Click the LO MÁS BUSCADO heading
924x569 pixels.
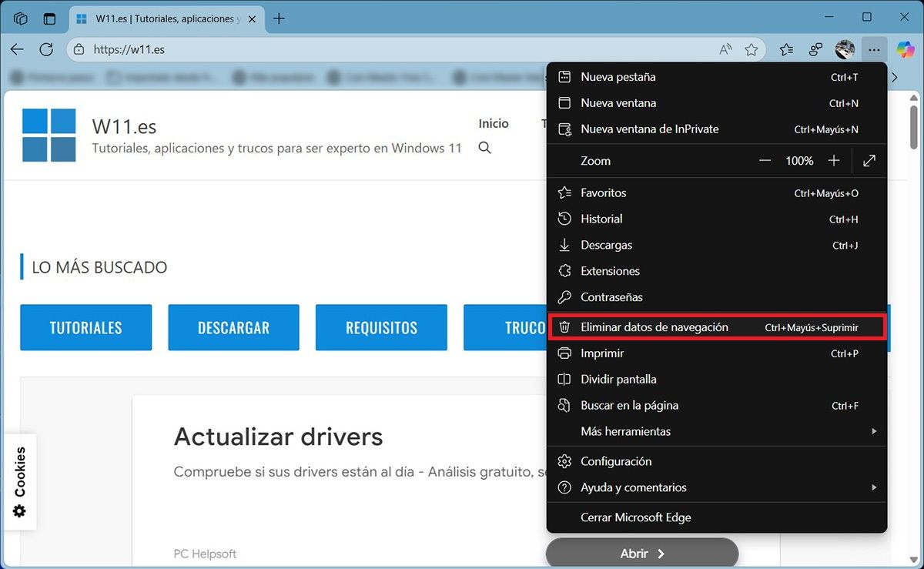click(99, 268)
